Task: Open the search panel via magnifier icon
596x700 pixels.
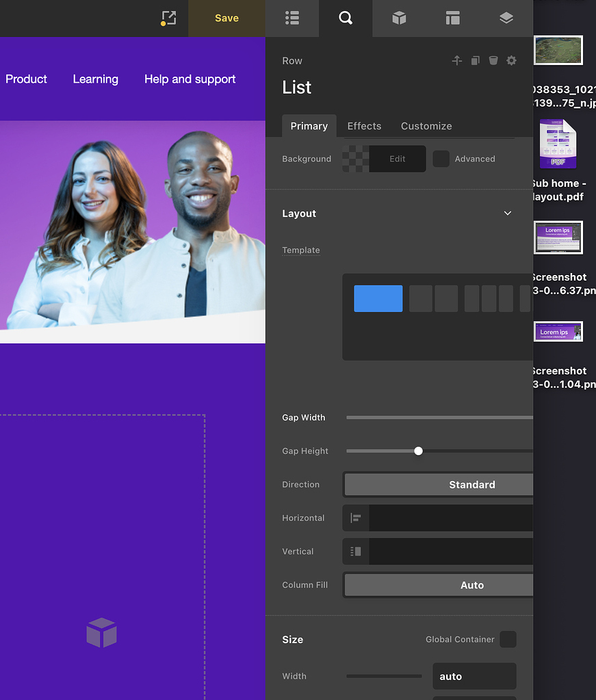Action: 345,18
